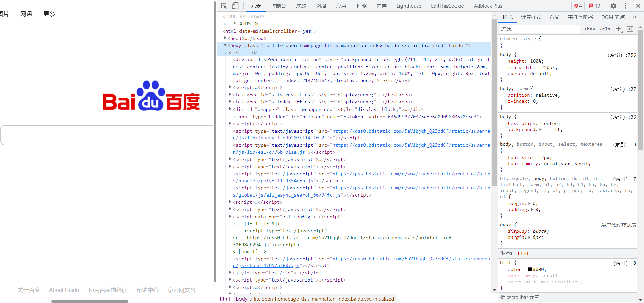Open the About Baidu footer link

point(64,290)
